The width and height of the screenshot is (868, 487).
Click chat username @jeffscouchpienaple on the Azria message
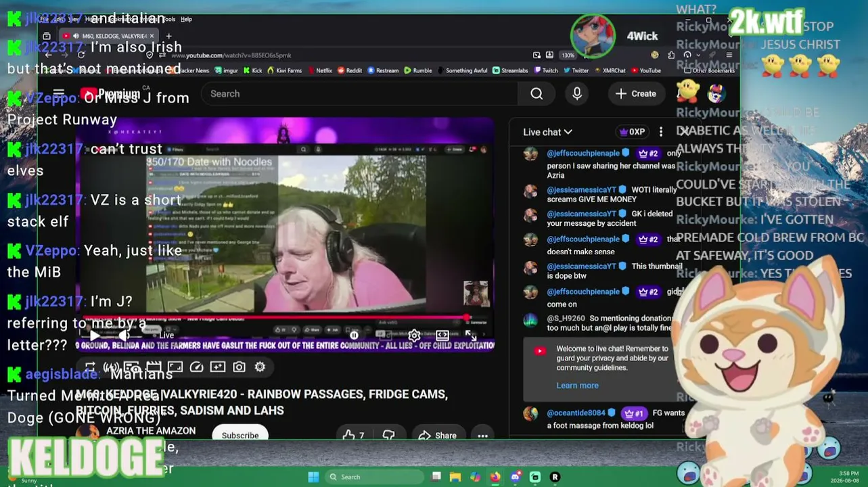point(583,154)
